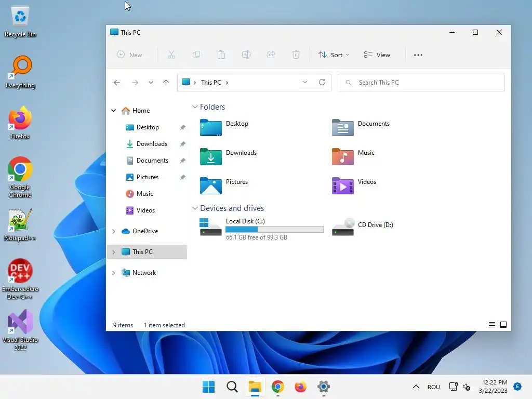532x399 pixels.
Task: Select Google Chrome desktop shortcut
Action: coord(20,178)
